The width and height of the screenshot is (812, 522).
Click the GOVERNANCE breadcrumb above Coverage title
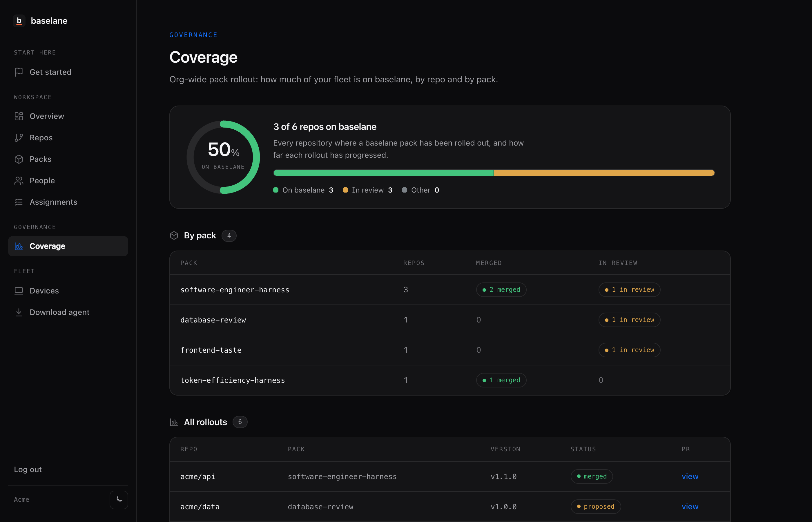(193, 35)
